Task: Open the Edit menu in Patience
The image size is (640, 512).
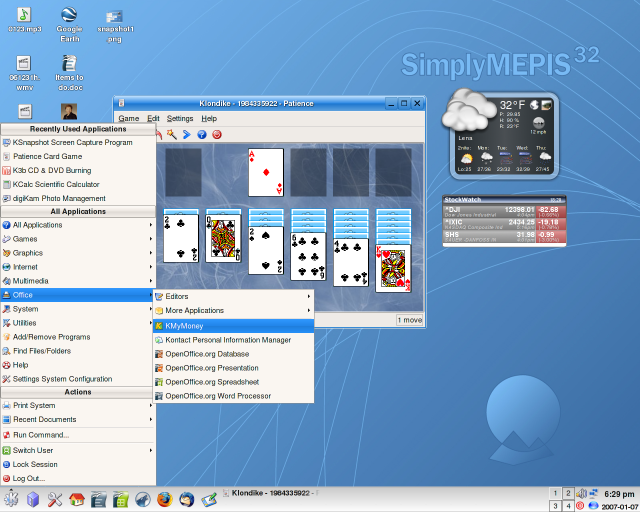Action: (x=153, y=118)
